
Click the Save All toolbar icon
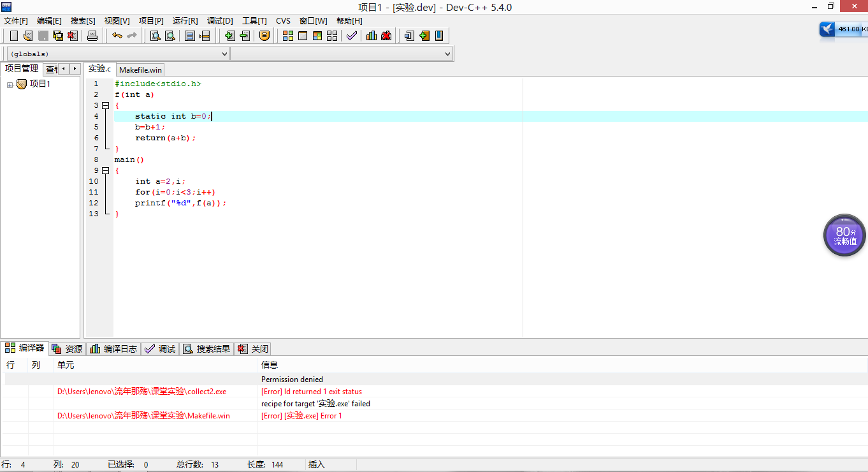58,36
